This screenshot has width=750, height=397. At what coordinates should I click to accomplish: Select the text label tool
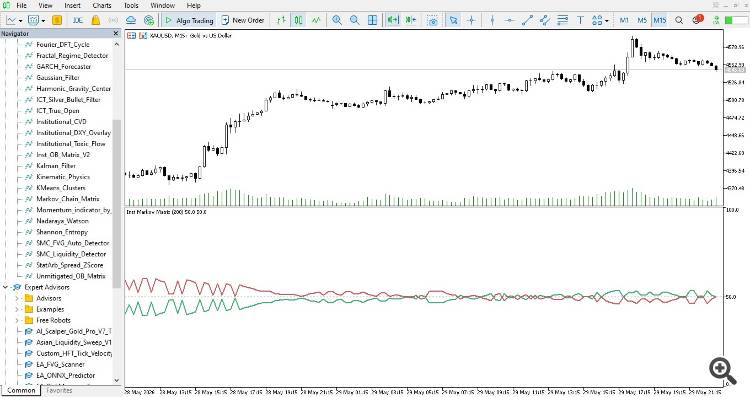click(580, 21)
